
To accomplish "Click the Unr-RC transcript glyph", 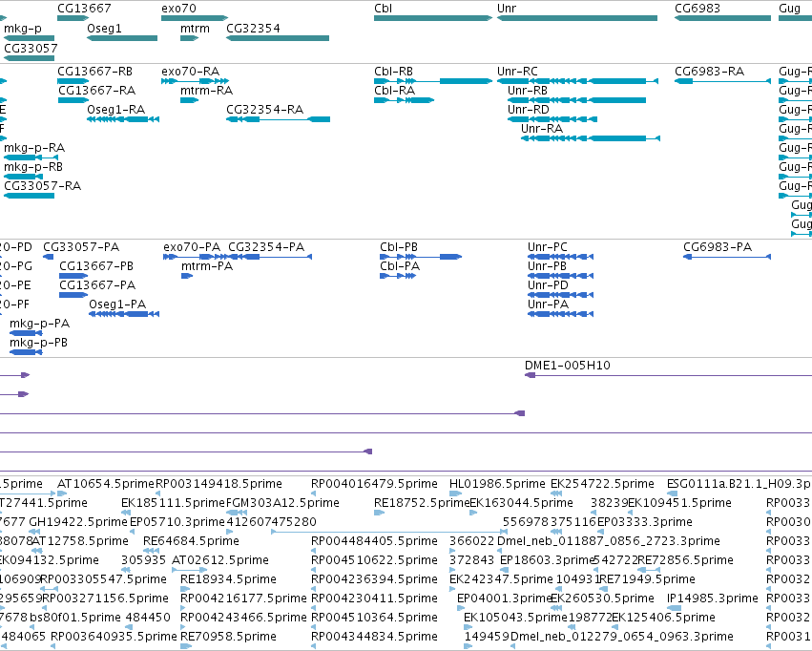I will [x=578, y=81].
